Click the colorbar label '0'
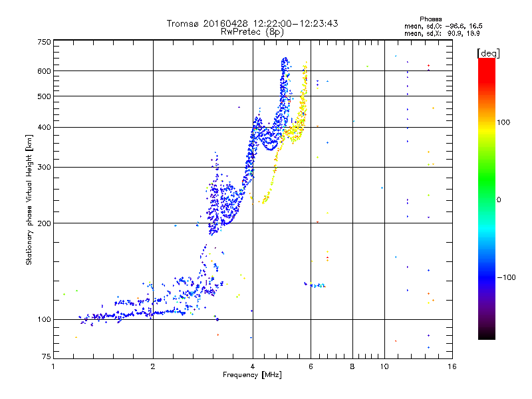532x399 pixels. click(499, 200)
